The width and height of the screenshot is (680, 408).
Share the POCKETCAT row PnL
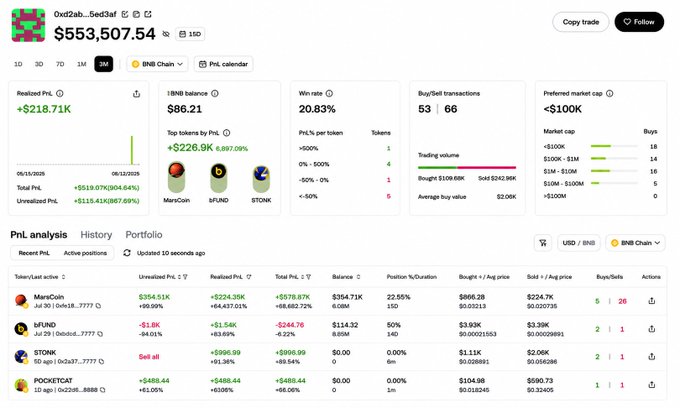651,385
